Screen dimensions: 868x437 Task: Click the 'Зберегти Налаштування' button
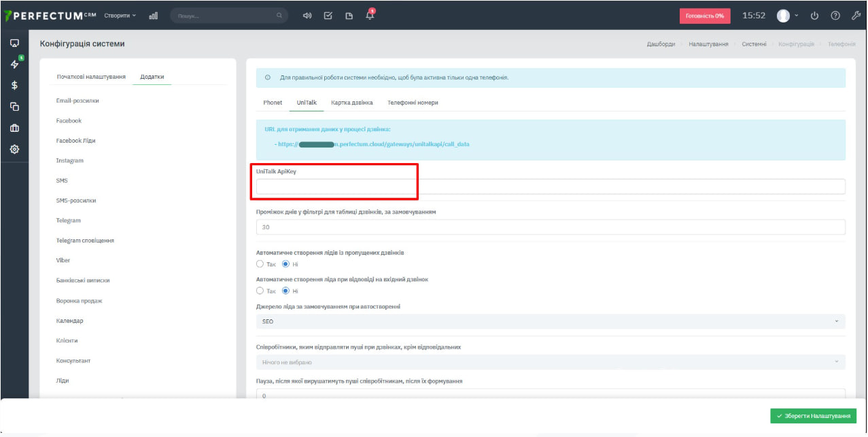coord(813,416)
